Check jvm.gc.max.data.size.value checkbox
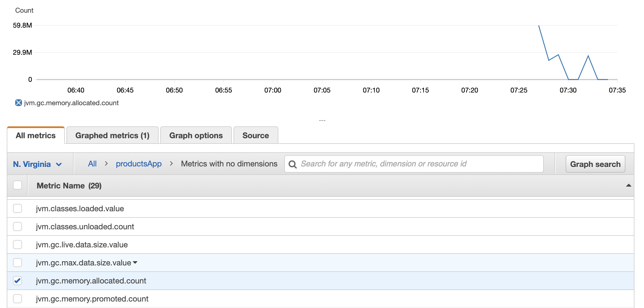The width and height of the screenshot is (644, 308). tap(17, 263)
